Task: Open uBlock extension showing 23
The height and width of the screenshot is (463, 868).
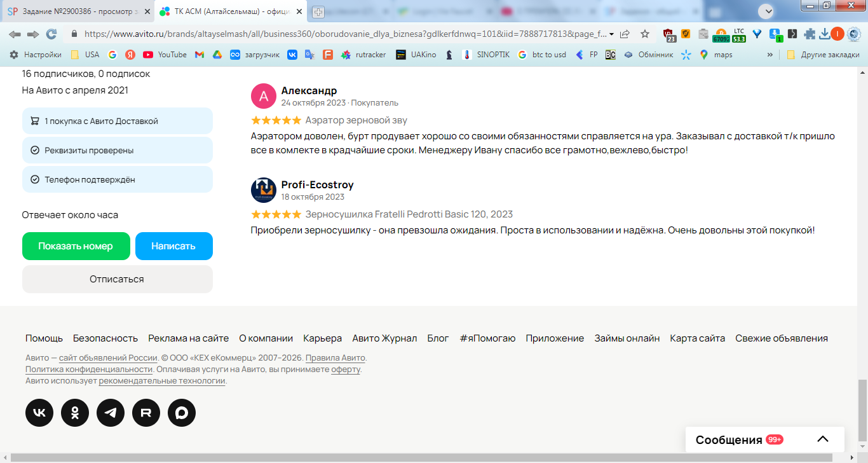Action: click(x=669, y=34)
